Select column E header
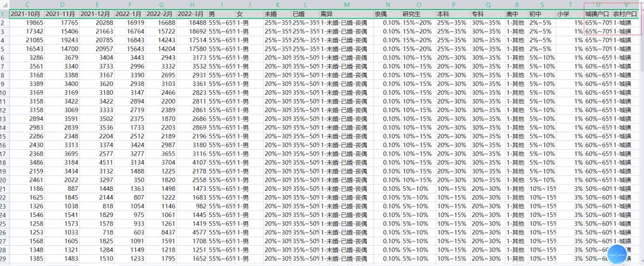Image resolution: width=644 pixels, height=266 pixels. 97,5
